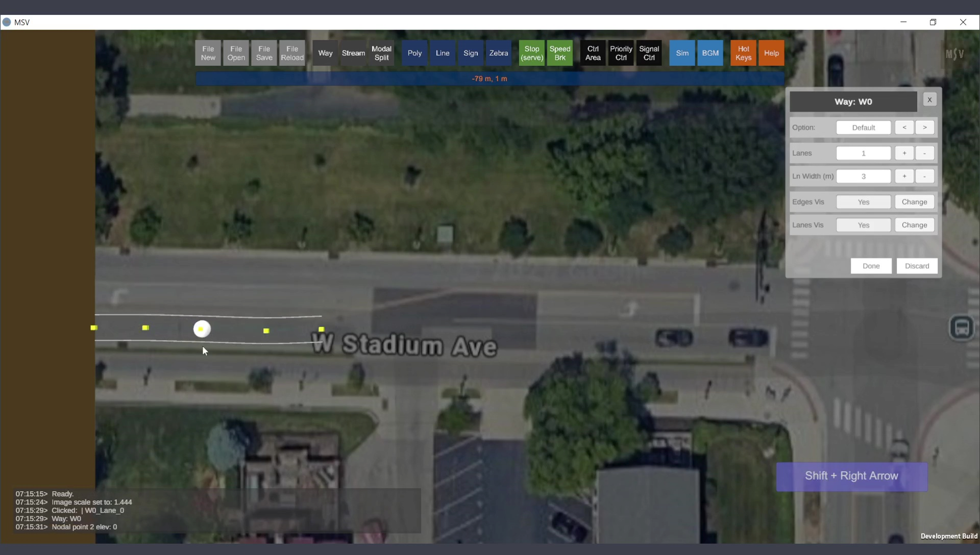
Task: Open Signal Ctrl tool
Action: (x=649, y=53)
